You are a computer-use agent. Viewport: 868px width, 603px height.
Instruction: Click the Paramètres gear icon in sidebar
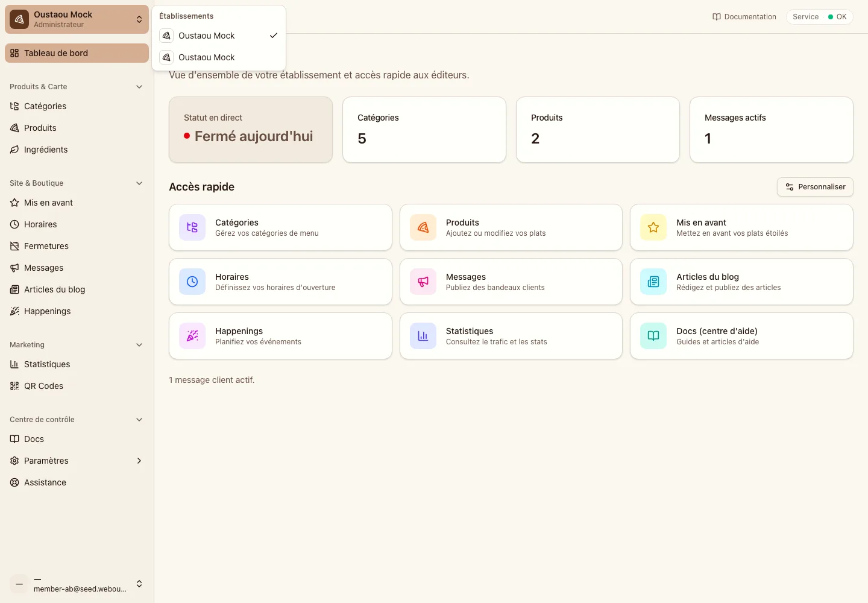click(x=14, y=461)
